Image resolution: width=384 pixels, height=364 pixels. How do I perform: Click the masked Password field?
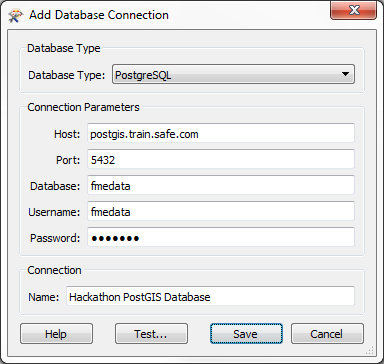(221, 238)
